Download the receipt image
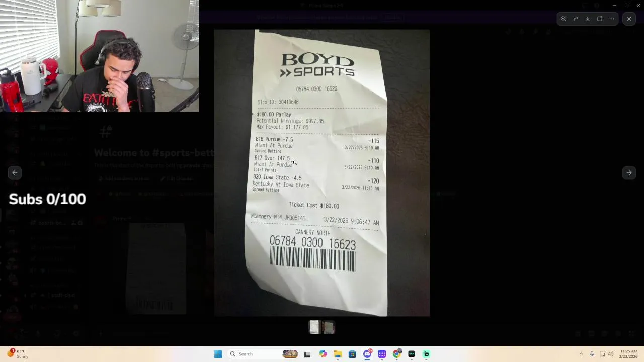 click(x=588, y=19)
